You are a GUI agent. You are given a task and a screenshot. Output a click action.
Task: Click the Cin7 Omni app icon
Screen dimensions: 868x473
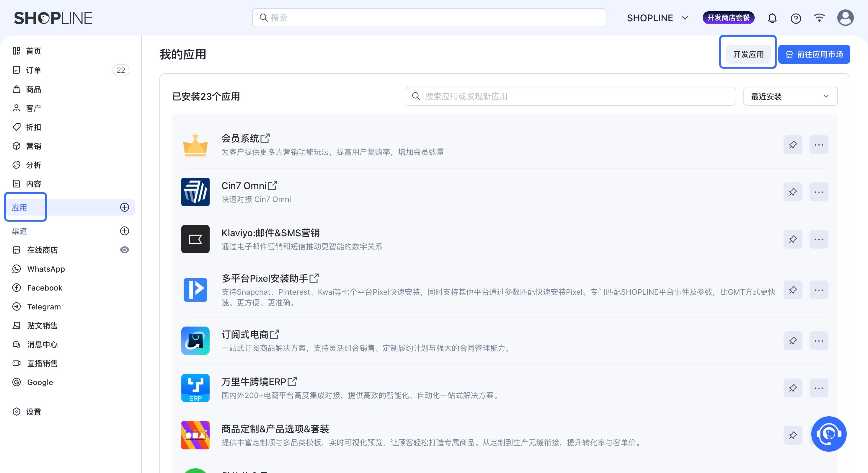click(195, 192)
